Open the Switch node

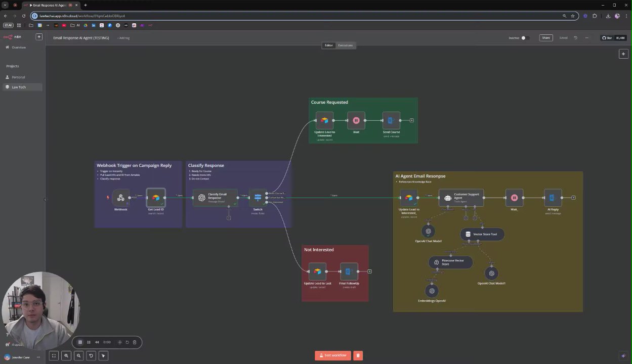point(258,198)
